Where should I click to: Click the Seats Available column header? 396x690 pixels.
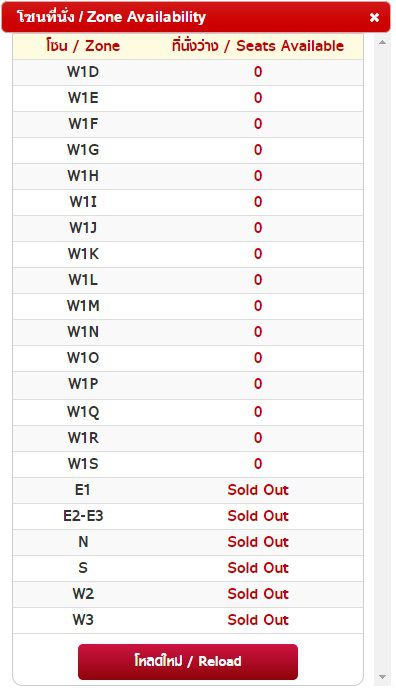point(258,46)
